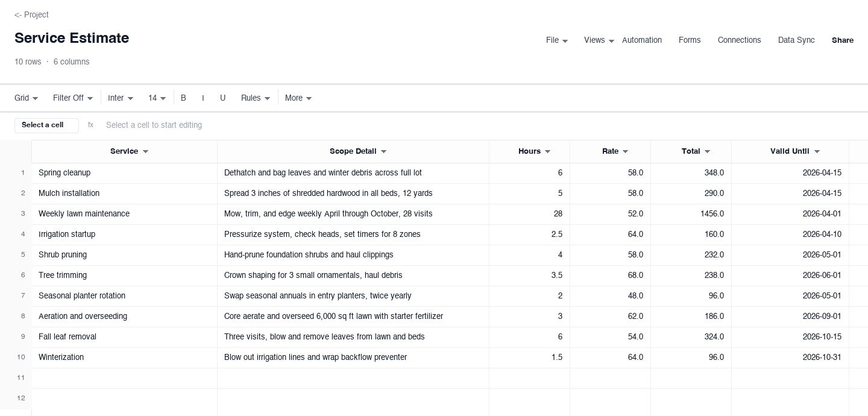Open Data Sync
This screenshot has width=868, height=416.
796,40
